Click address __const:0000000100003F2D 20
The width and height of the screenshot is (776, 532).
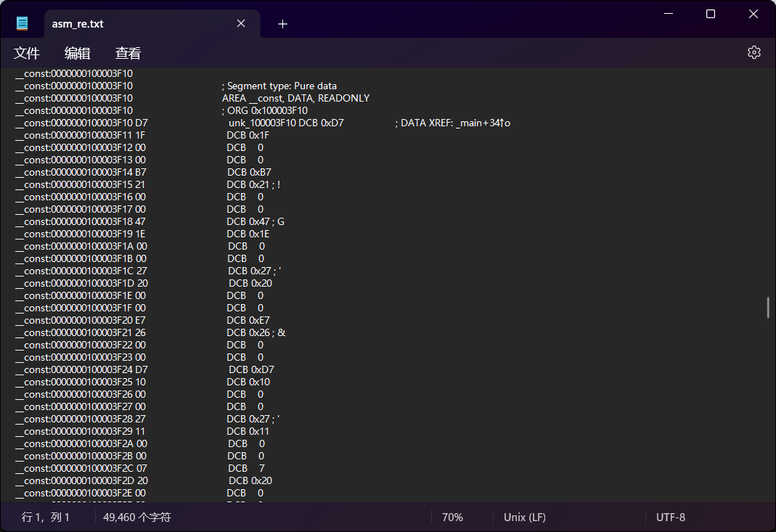tap(81, 480)
